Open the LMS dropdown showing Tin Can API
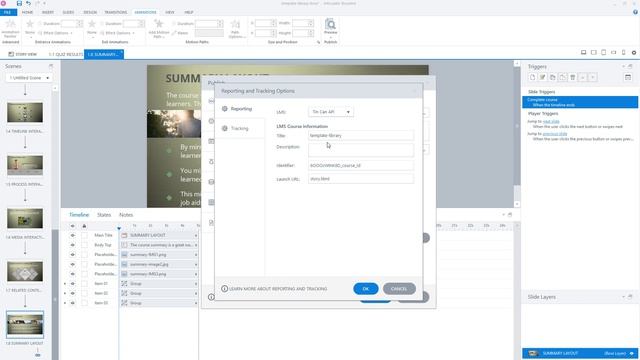 pos(331,112)
